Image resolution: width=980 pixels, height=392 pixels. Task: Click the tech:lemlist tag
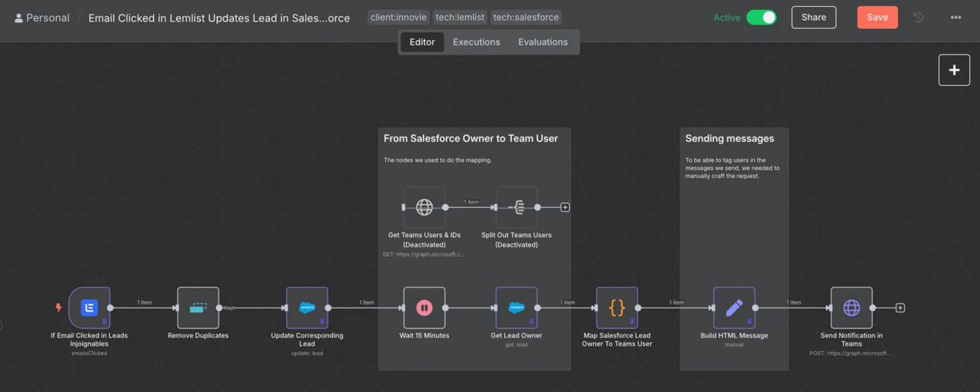(460, 17)
